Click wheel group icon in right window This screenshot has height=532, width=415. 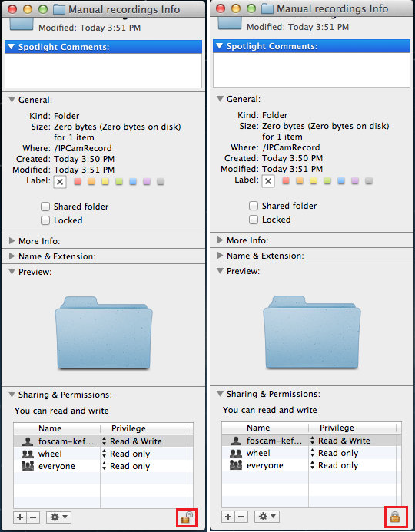[236, 453]
